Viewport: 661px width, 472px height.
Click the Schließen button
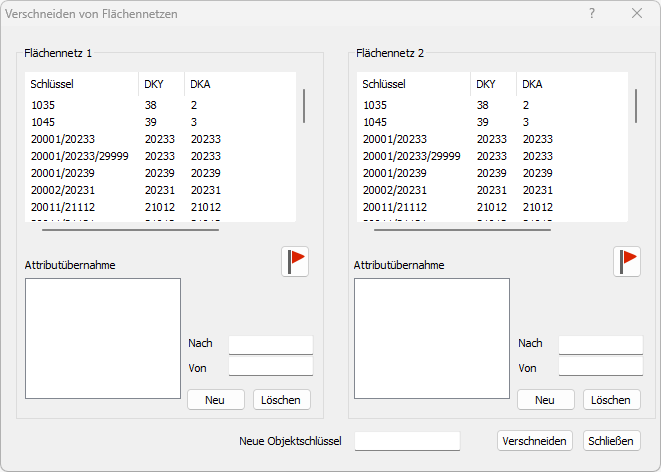(x=612, y=441)
